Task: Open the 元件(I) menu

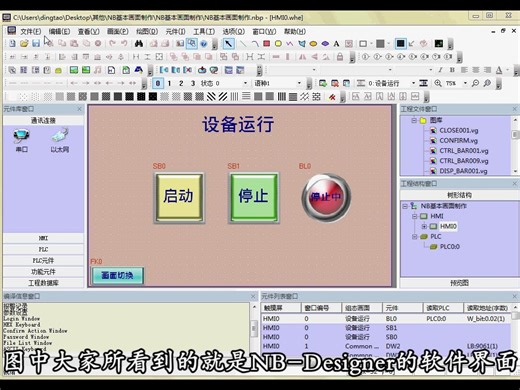Action: (x=176, y=32)
